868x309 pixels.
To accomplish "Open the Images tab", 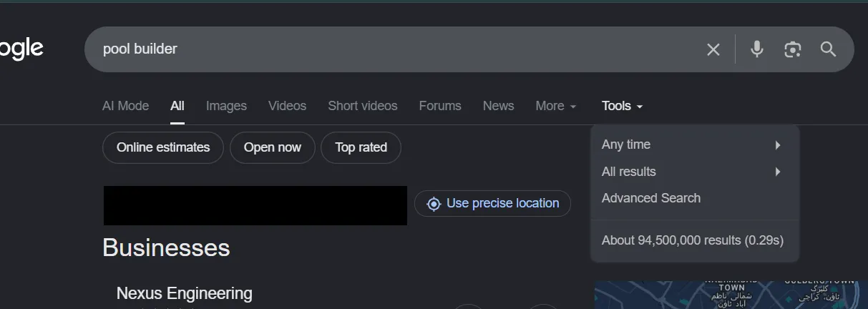I will pos(226,106).
